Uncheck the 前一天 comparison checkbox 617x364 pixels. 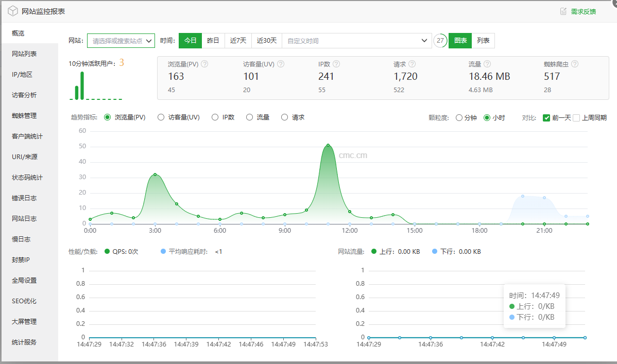click(546, 118)
